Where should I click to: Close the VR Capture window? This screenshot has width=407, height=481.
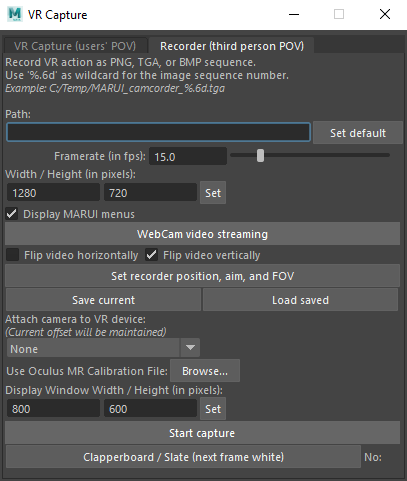point(385,14)
